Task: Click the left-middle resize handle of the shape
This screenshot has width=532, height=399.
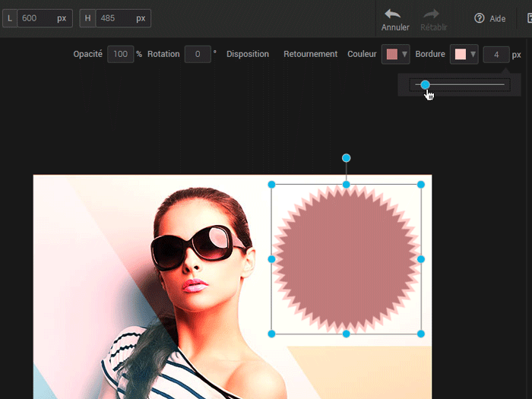Action: pyautogui.click(x=271, y=259)
